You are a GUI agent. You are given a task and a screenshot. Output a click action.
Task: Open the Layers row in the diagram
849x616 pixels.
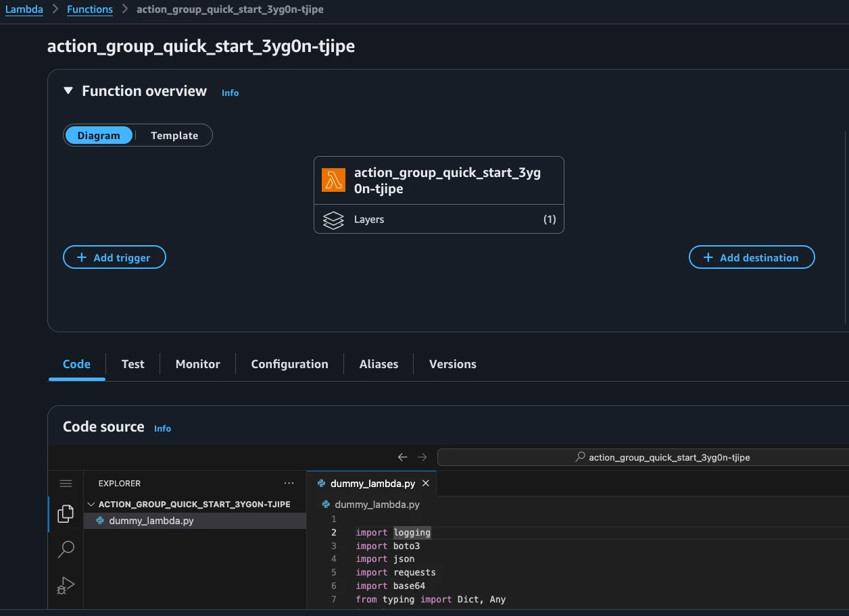click(x=439, y=220)
